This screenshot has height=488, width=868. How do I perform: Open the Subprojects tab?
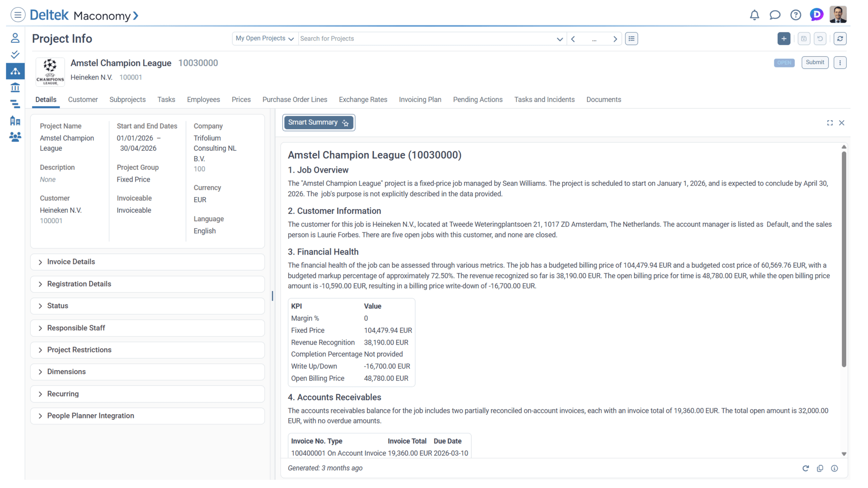tap(128, 100)
